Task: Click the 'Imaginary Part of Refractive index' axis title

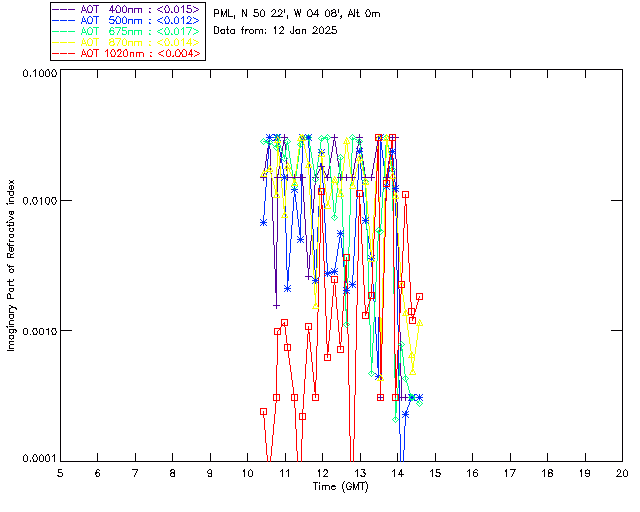Action: point(11,265)
